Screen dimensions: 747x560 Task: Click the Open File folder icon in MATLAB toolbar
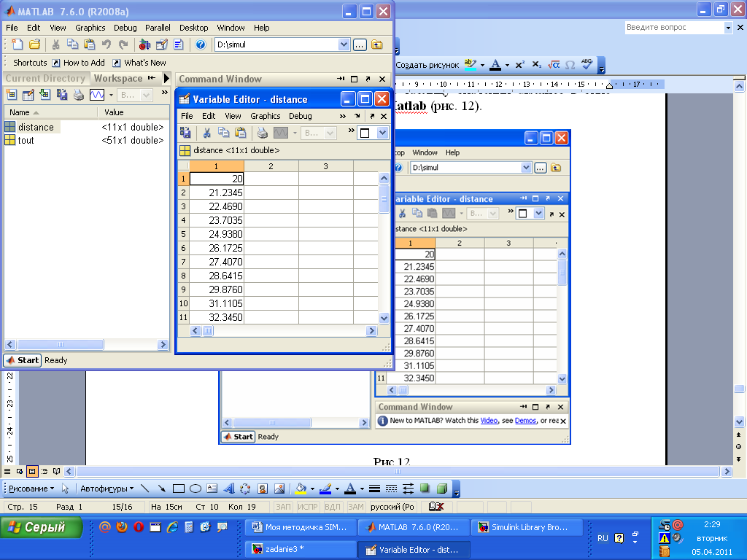pos(34,44)
